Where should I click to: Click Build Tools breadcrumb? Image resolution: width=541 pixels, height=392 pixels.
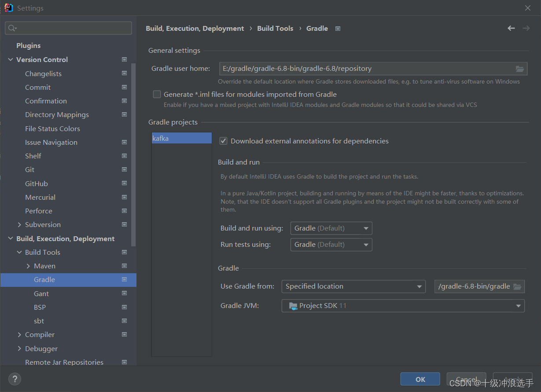click(x=275, y=28)
